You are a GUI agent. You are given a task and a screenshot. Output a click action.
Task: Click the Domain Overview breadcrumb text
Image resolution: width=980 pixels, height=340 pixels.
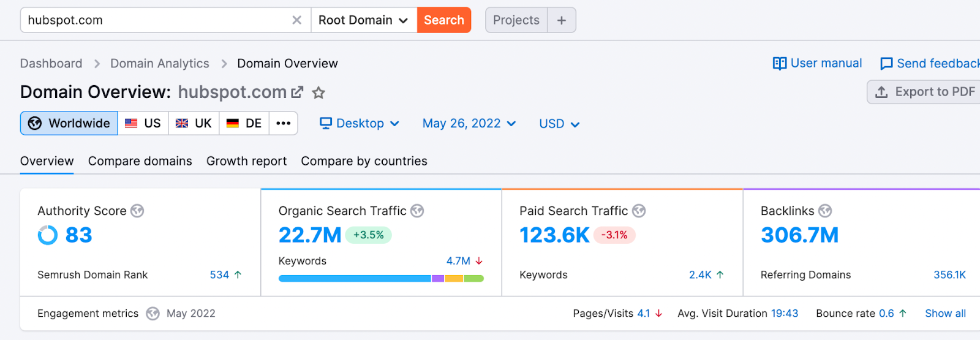click(287, 64)
